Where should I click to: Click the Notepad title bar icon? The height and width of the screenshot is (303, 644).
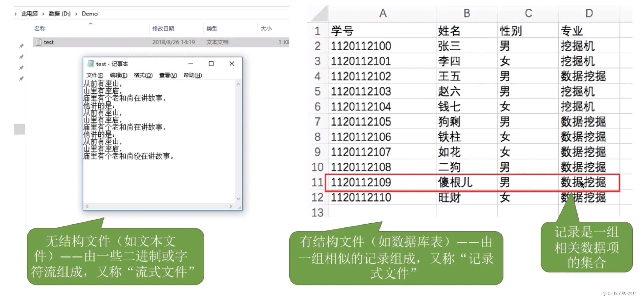click(x=91, y=64)
